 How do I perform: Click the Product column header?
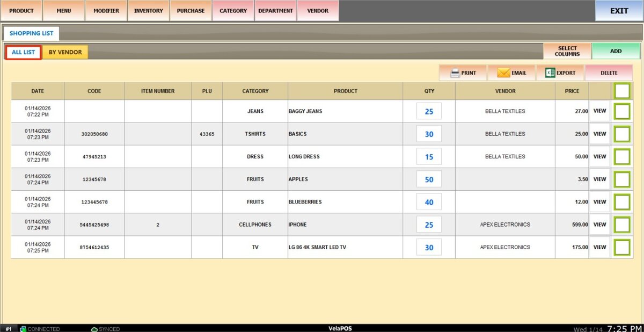(x=346, y=91)
